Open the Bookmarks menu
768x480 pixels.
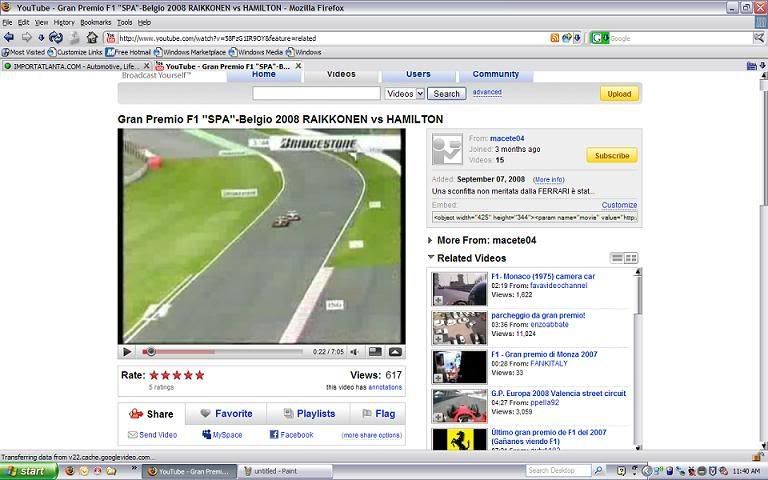96,21
